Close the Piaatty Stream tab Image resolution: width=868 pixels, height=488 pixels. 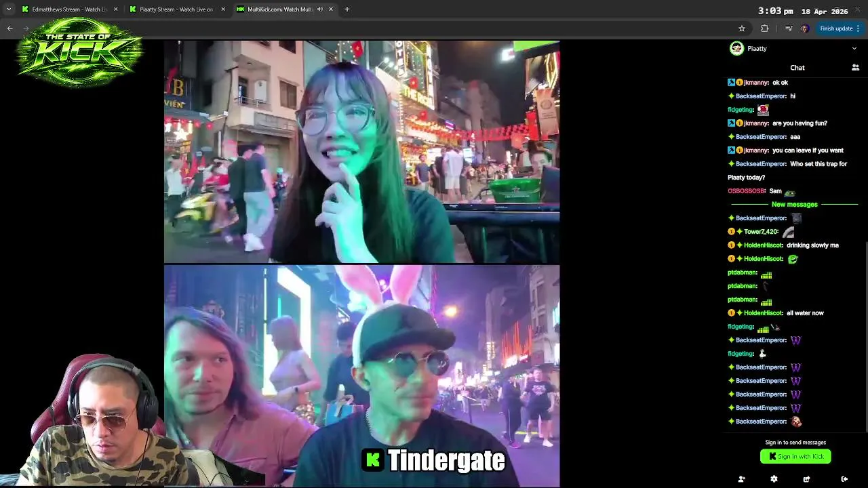pyautogui.click(x=222, y=9)
